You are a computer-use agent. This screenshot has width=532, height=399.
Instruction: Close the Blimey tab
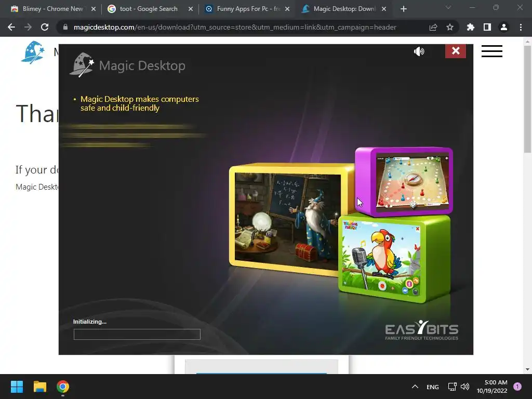pyautogui.click(x=94, y=9)
